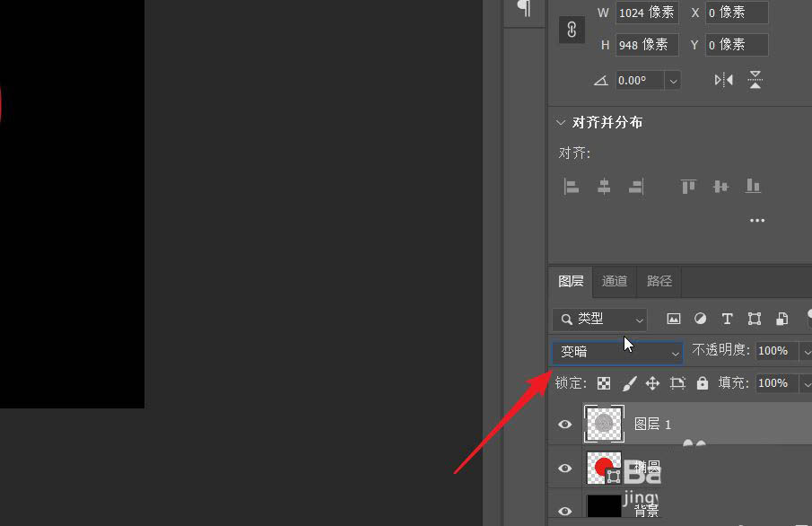Open the rotation angle dropdown arrow
Screen dimensions: 812x526
click(x=673, y=80)
